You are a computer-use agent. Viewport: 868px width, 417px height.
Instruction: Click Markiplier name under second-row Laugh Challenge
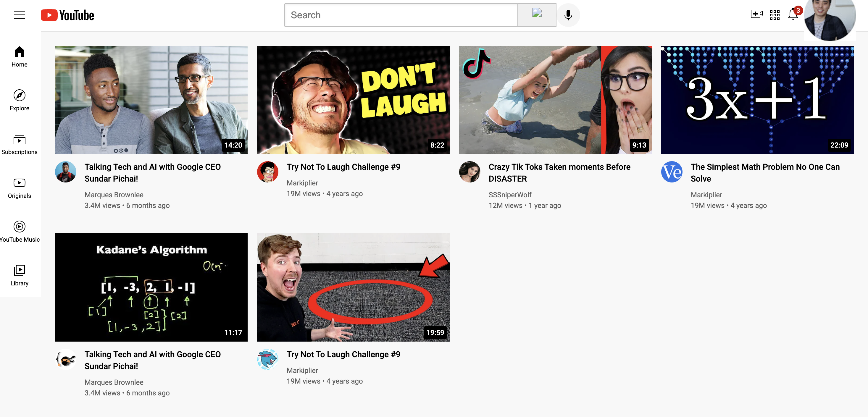point(302,370)
